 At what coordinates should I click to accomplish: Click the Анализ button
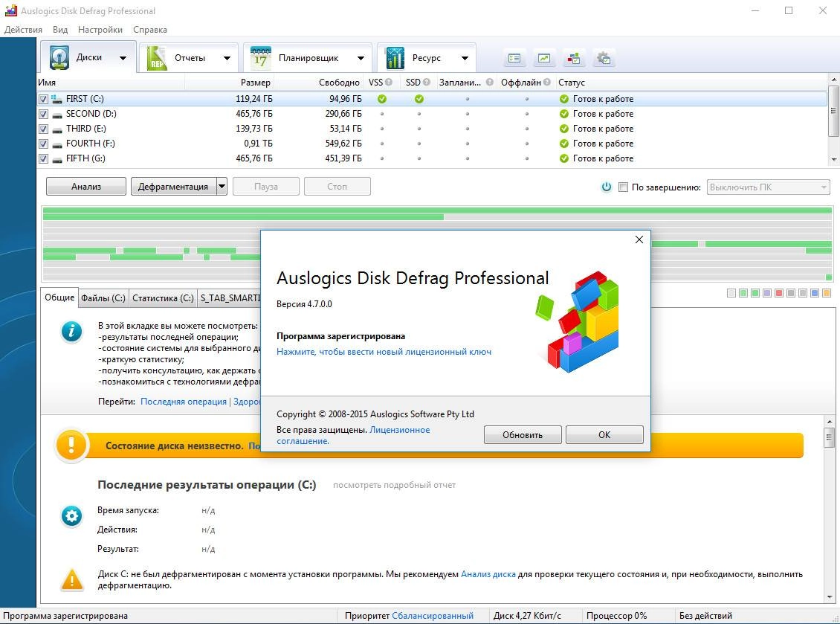pos(86,187)
